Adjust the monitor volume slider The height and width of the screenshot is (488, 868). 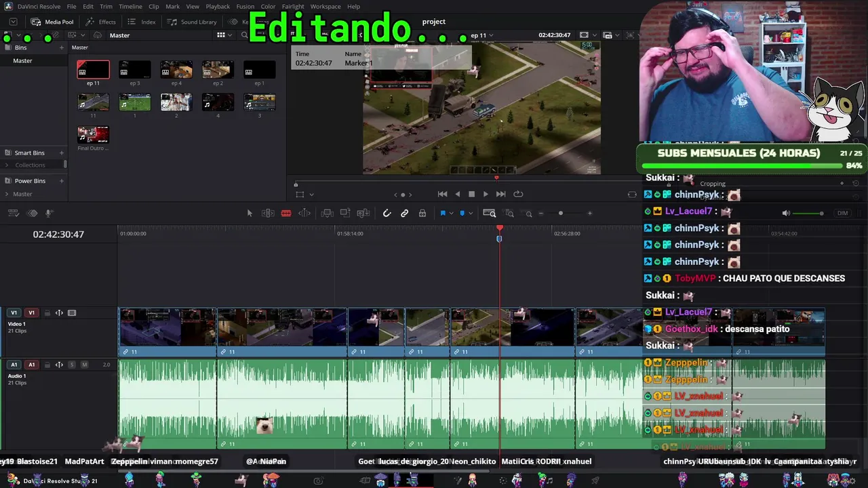pos(808,213)
